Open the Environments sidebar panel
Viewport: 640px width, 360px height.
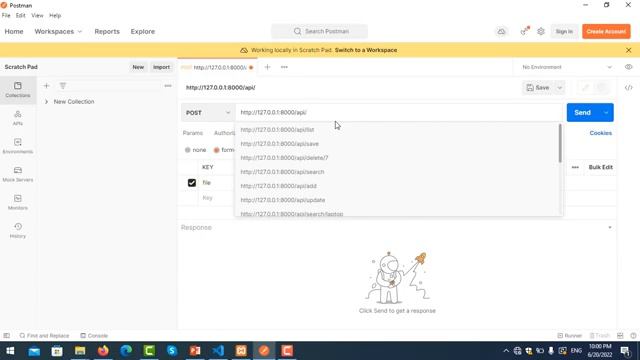(18, 146)
